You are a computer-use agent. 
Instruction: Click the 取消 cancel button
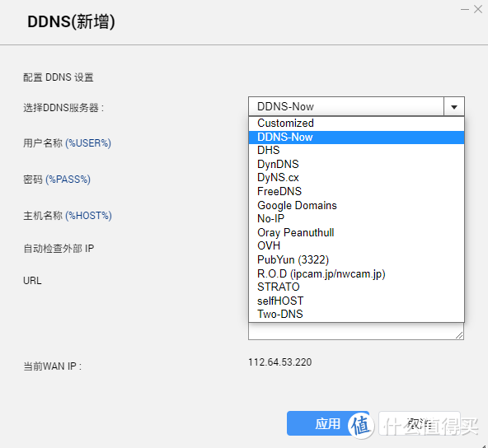tap(420, 423)
